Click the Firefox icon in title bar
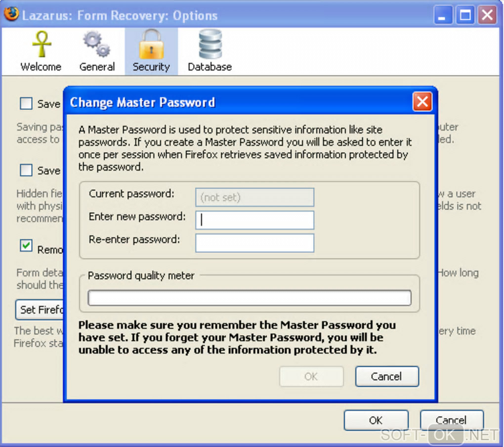 (x=11, y=13)
